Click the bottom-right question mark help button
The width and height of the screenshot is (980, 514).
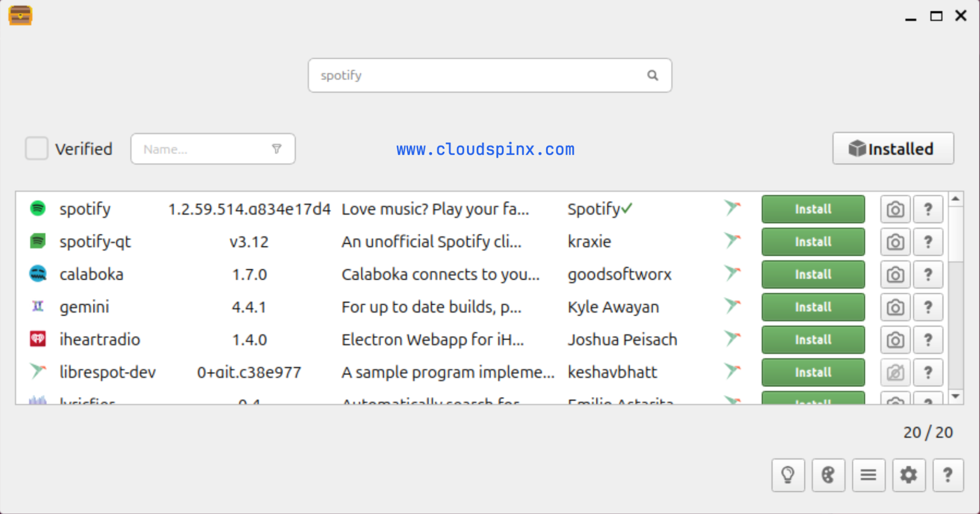coord(948,475)
